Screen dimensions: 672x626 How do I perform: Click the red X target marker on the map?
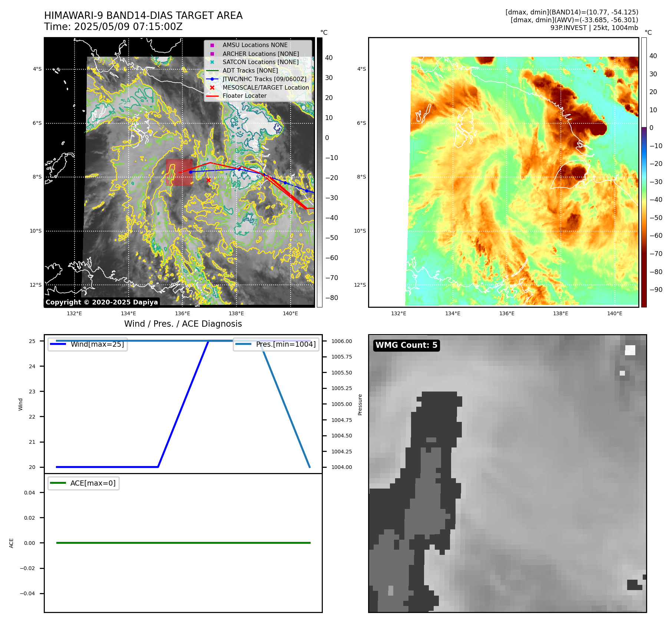(209, 180)
